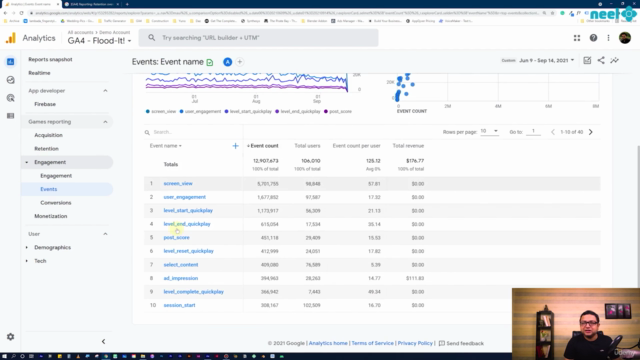640x360 pixels.
Task: Open the Google apps grid icon
Action: coord(577,38)
